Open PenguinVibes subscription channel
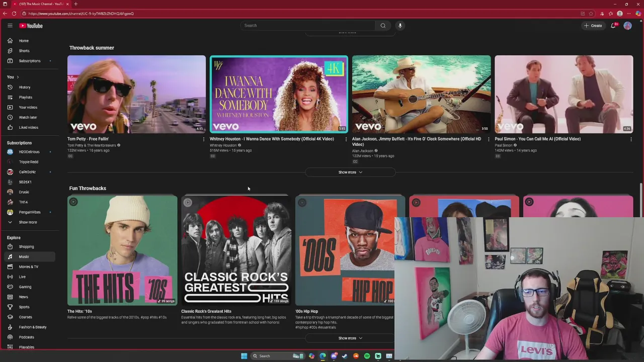The image size is (644, 362). tap(30, 212)
